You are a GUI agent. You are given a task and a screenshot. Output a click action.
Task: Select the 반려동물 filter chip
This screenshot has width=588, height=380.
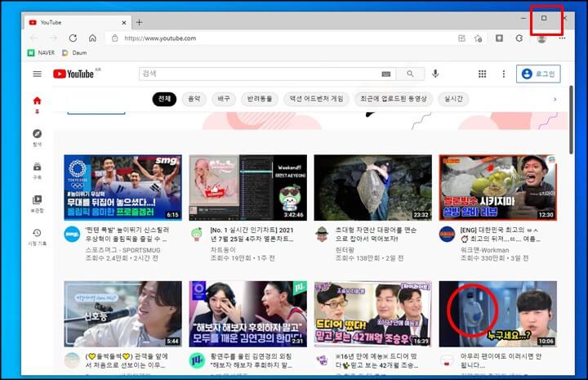point(260,99)
